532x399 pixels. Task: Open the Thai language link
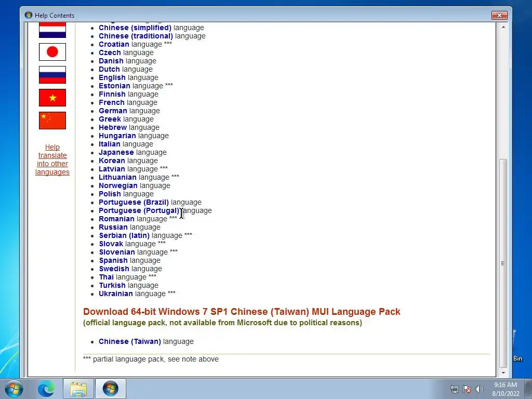pyautogui.click(x=106, y=277)
